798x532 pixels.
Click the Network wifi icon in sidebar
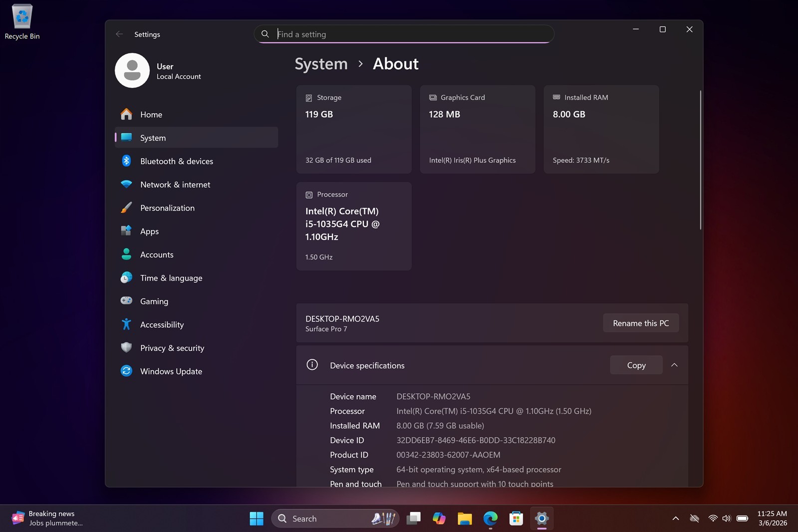126,184
